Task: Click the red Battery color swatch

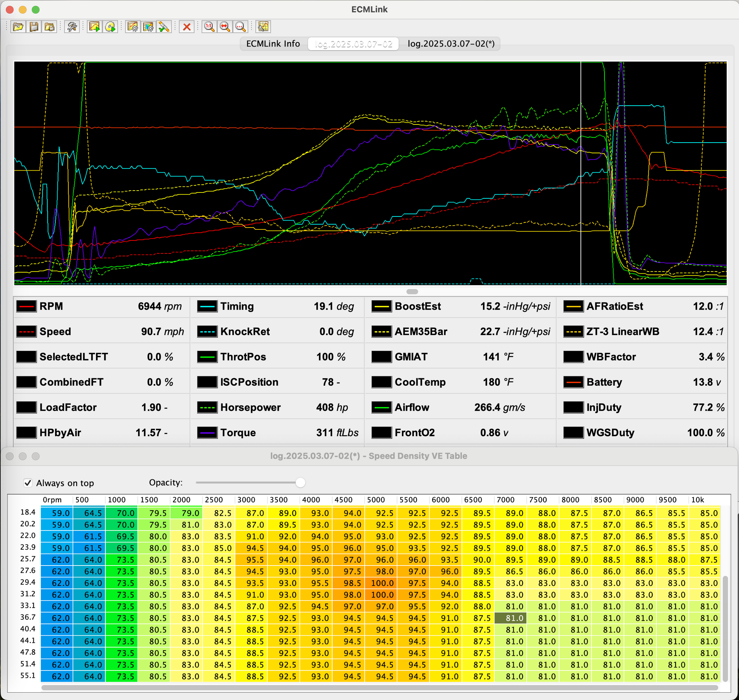Action: 573,382
